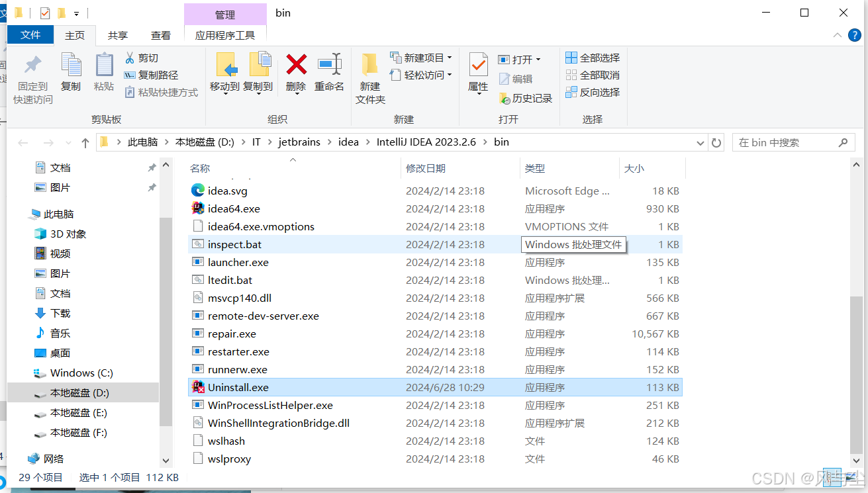Choose Copy Path (复制路径)
Image resolution: width=868 pixels, height=493 pixels.
(152, 75)
